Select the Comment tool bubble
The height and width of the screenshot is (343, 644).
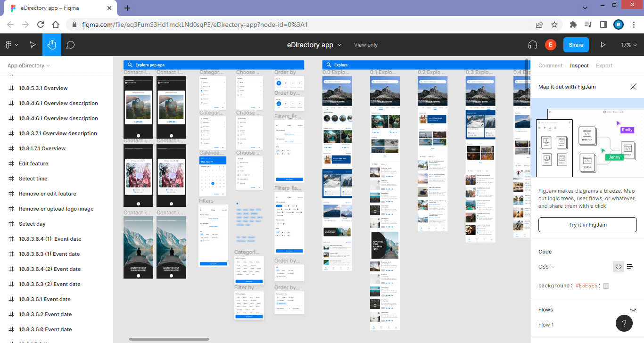(71, 45)
